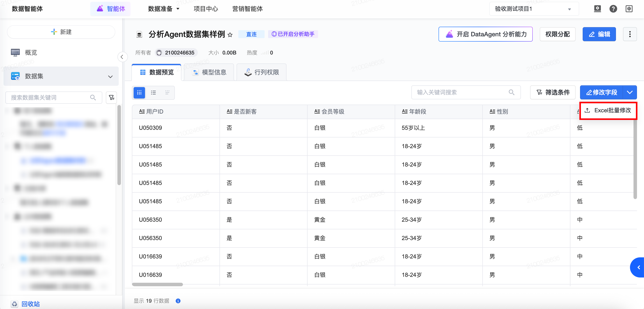Open the help question mark icon
This screenshot has height=309, width=644.
[x=613, y=9]
